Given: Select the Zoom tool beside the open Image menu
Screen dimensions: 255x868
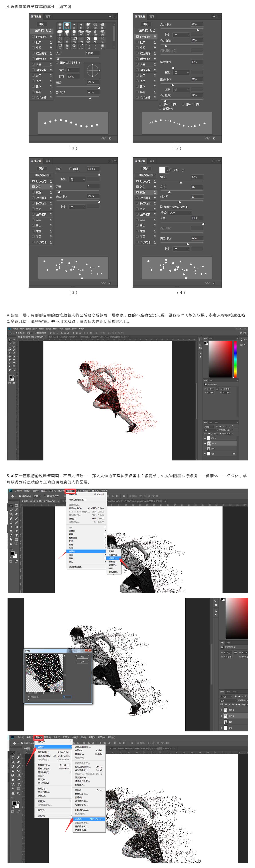Looking at the screenshot, I should 19,793.
